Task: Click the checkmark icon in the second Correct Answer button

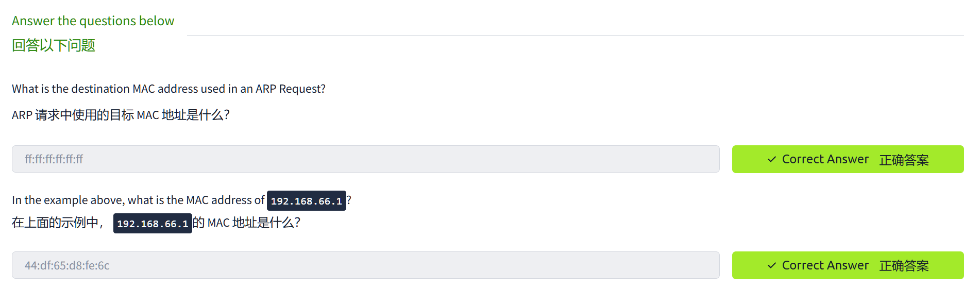Action: pos(771,266)
